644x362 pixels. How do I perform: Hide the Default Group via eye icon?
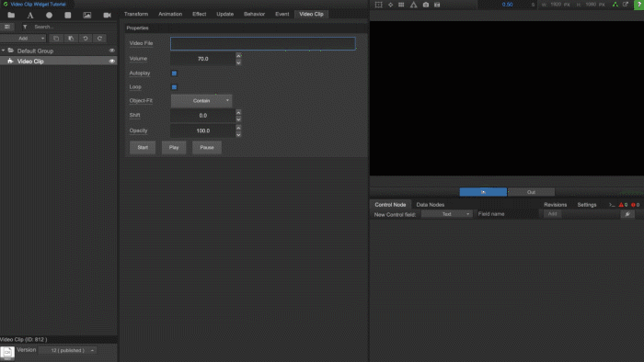pos(111,51)
